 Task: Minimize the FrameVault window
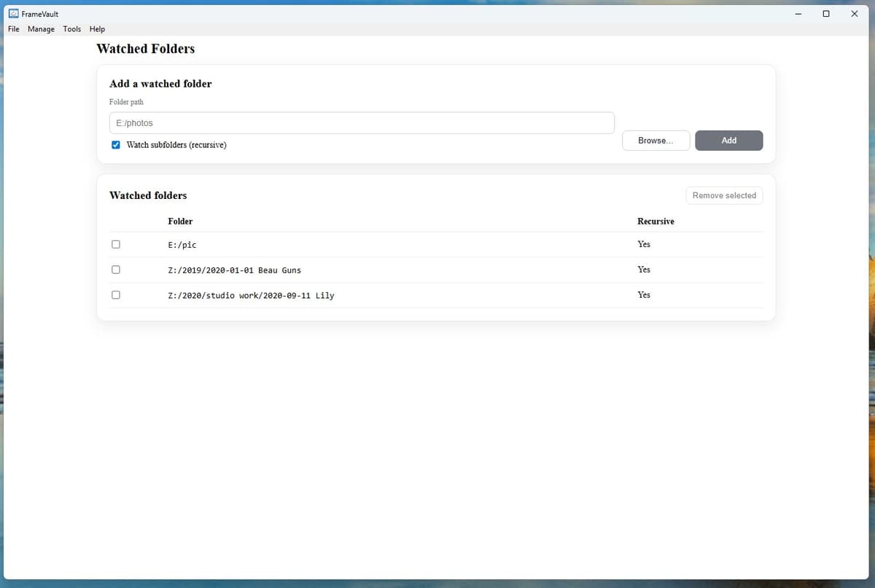(797, 13)
